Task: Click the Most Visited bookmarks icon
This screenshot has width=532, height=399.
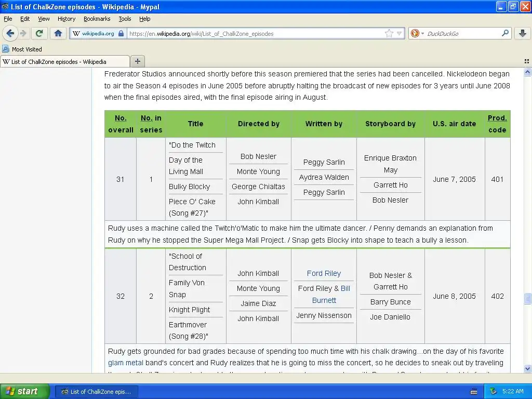Action: click(x=5, y=49)
